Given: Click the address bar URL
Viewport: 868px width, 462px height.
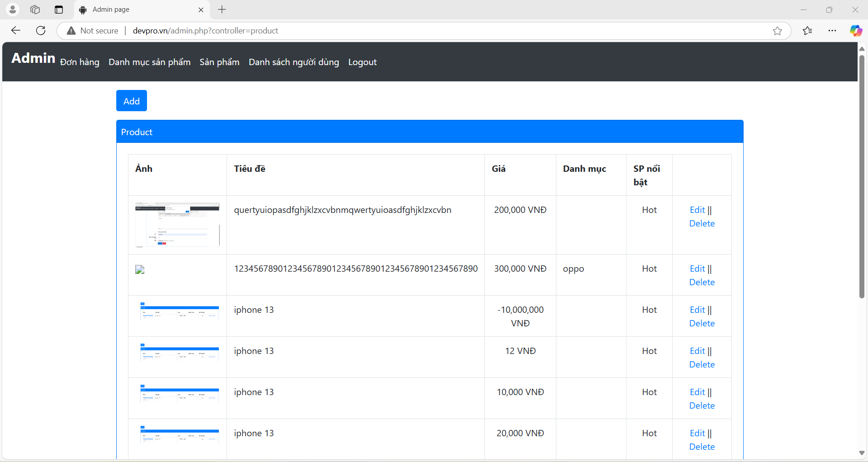Looking at the screenshot, I should 205,31.
